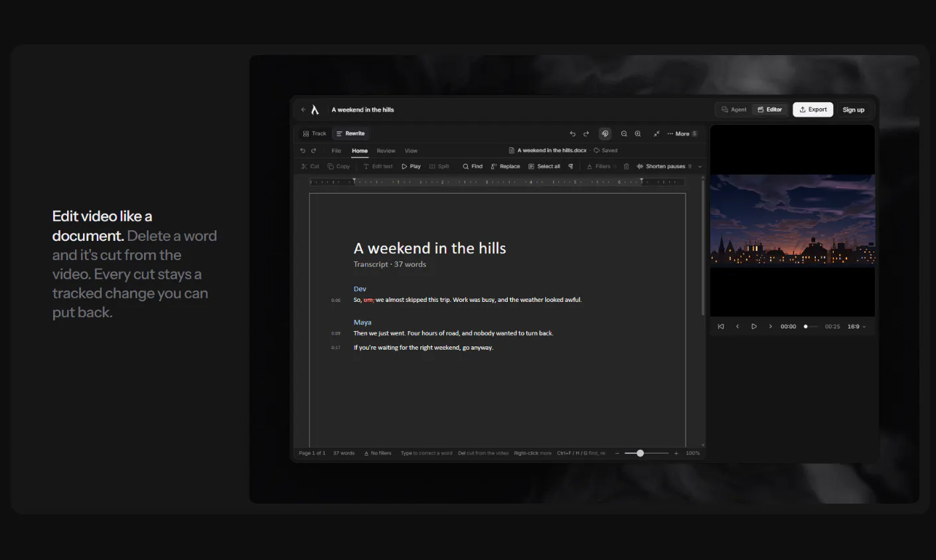Redo using the arrow left of the spiral icon
Viewport: 936px width, 560px height.
586,133
